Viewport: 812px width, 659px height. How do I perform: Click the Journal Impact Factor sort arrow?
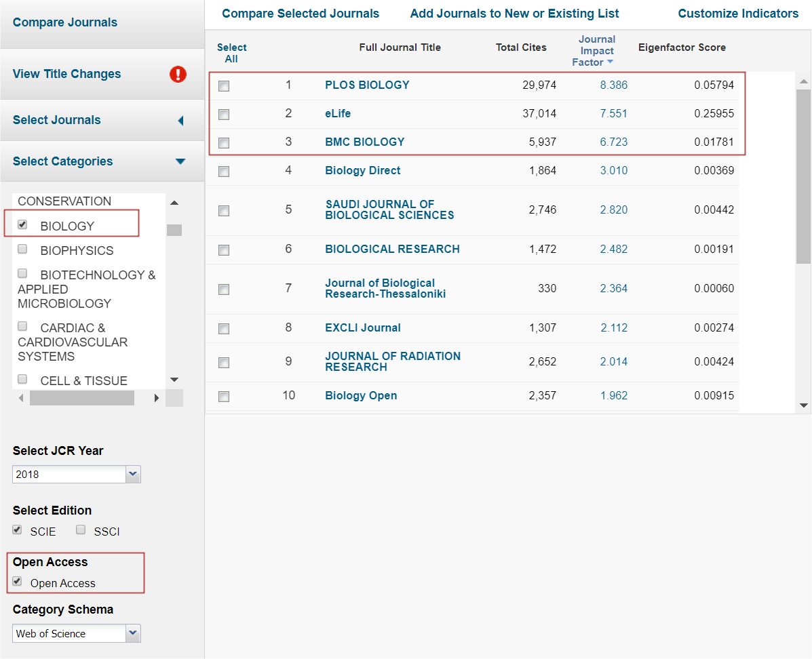pos(610,62)
